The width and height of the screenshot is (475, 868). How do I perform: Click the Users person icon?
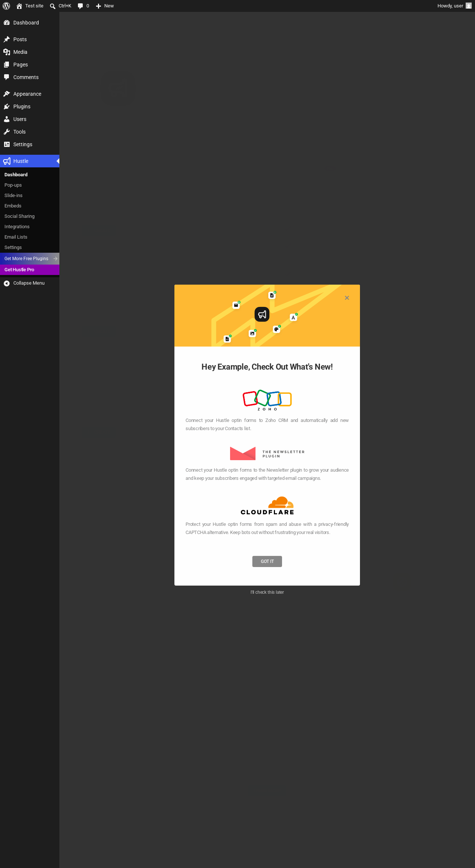[x=7, y=119]
